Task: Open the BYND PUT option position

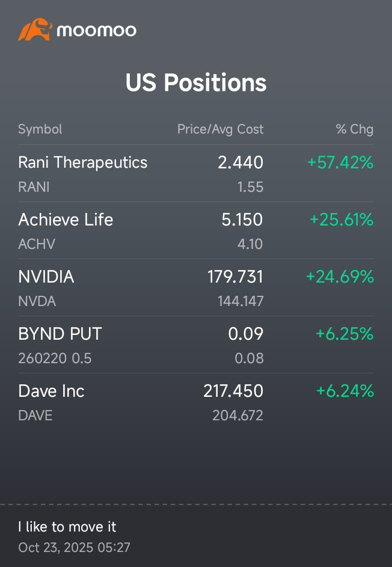Action: coord(196,345)
